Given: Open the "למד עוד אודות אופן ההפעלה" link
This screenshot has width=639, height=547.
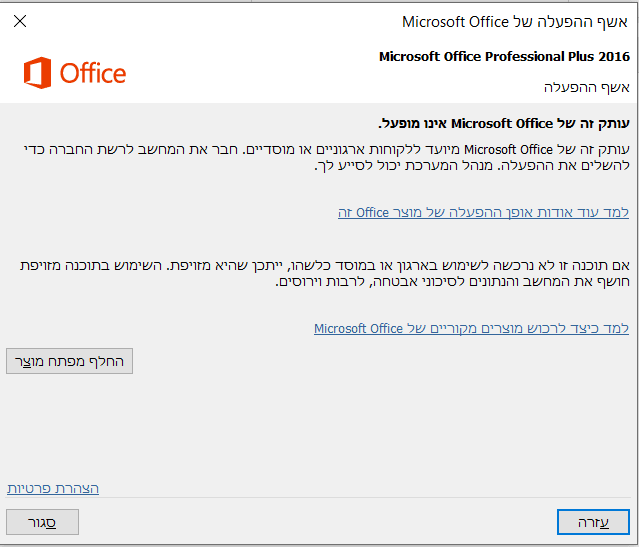Looking at the screenshot, I should click(483, 212).
